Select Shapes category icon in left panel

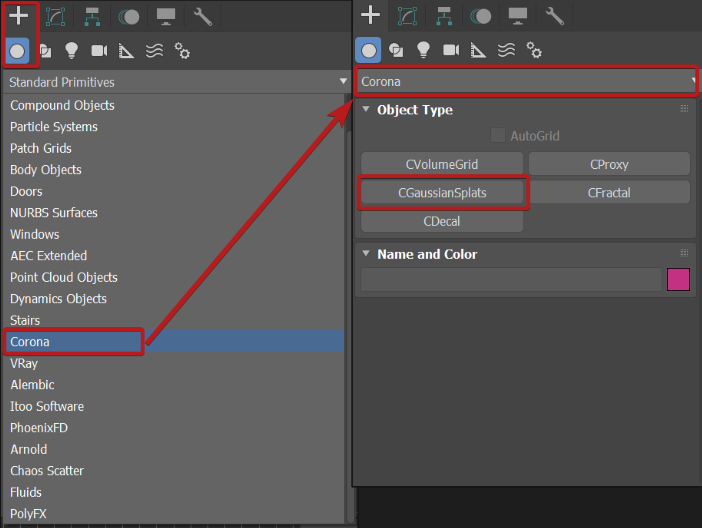(x=45, y=51)
